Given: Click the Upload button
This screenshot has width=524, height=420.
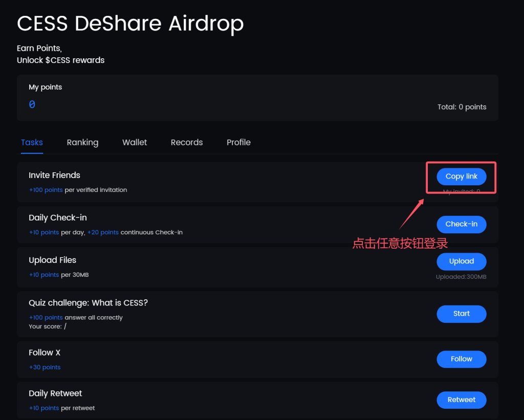Looking at the screenshot, I should [x=461, y=261].
